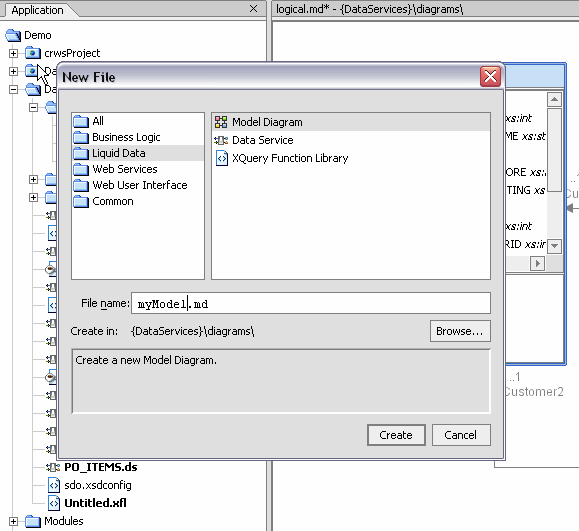
Task: Click Customer2 label in the diagram
Action: pos(534,392)
